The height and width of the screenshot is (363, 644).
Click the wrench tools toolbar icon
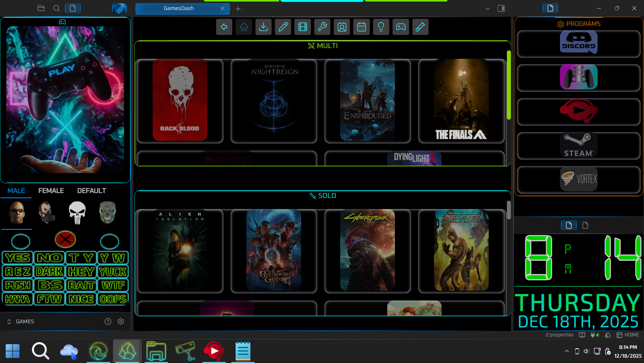(x=322, y=27)
